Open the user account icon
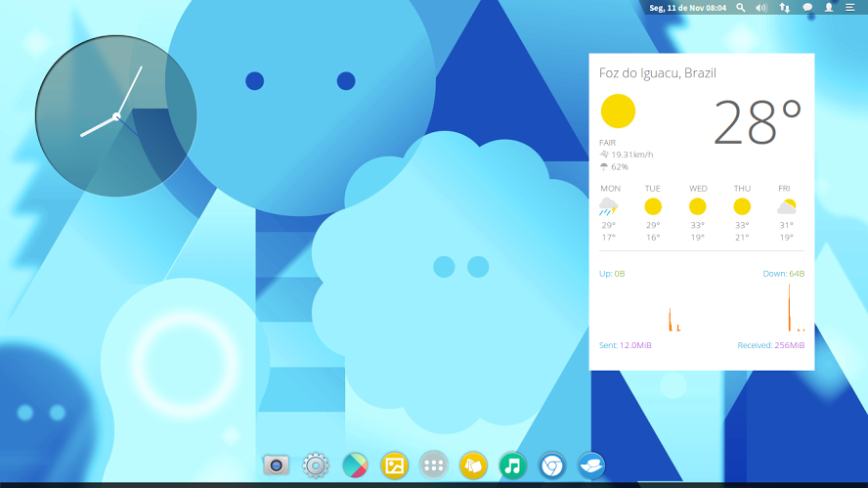Screen dimensions: 868x488 click(x=829, y=7)
